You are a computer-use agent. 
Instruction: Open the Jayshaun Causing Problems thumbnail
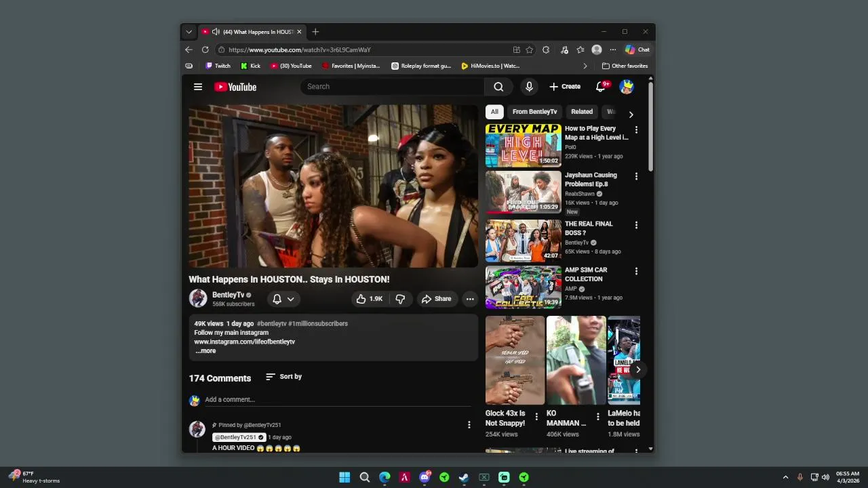pyautogui.click(x=523, y=192)
